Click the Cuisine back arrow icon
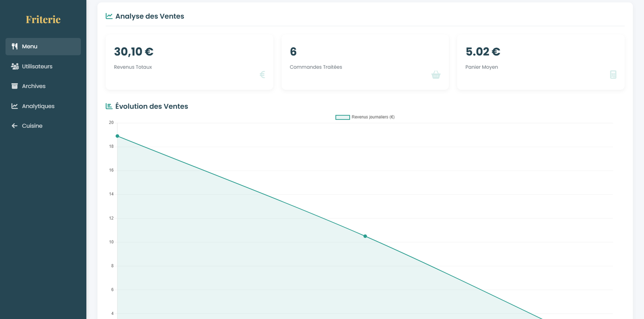 (x=14, y=126)
